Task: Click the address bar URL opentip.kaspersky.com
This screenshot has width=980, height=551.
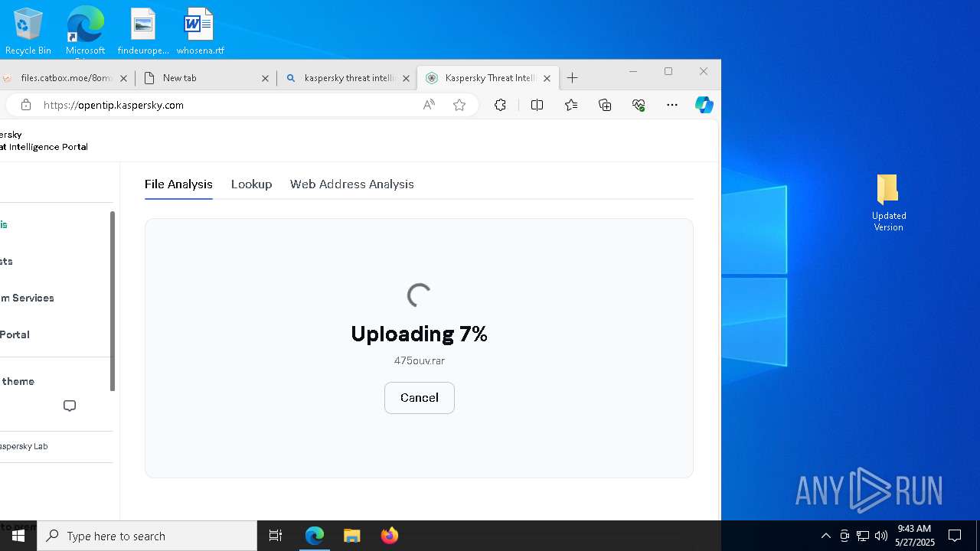Action: click(113, 105)
